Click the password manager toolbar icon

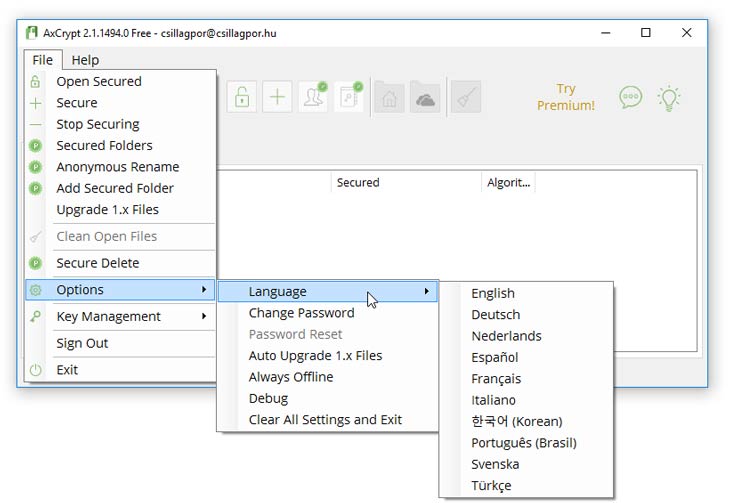point(349,97)
